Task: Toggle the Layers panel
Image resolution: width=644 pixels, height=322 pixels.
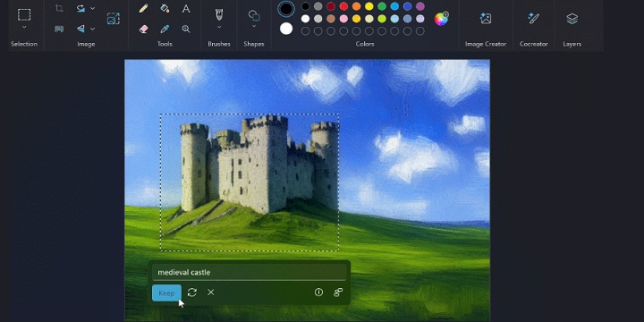Action: pos(572,19)
